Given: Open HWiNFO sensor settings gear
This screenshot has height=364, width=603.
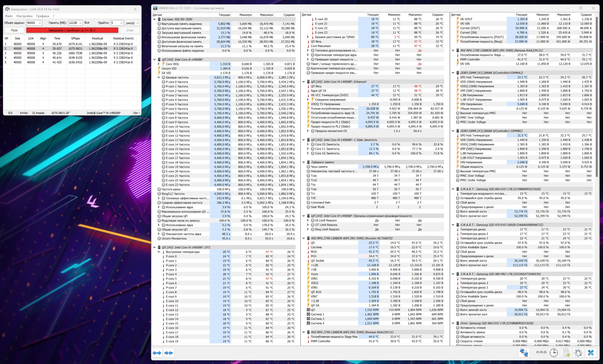Looking at the screenshot, I should coord(578,353).
